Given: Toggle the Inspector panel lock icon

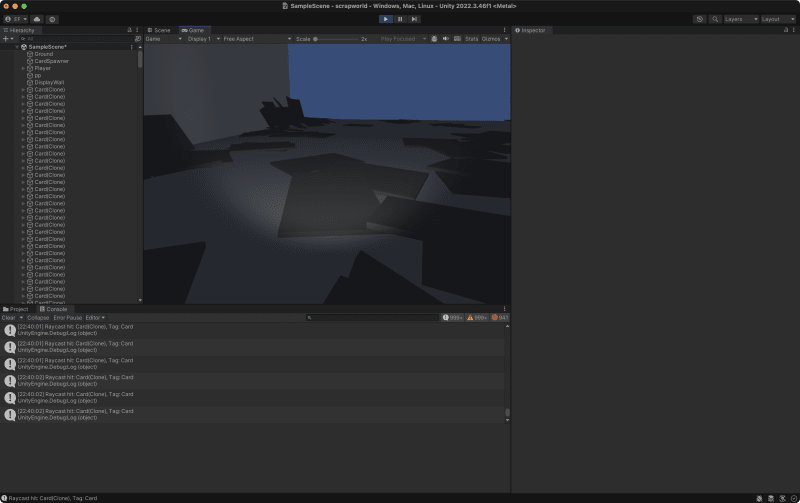Looking at the screenshot, I should 786,30.
